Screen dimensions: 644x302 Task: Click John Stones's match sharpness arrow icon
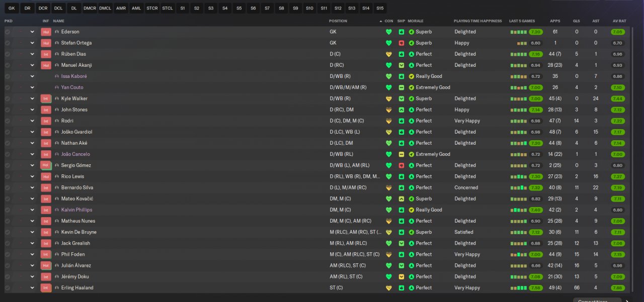(401, 110)
